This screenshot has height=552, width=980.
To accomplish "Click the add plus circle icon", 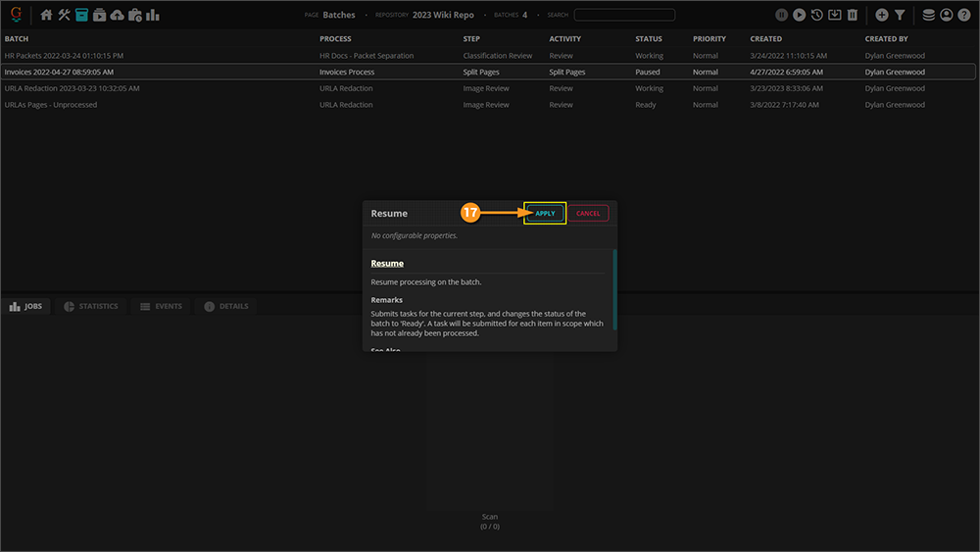I will click(x=882, y=15).
